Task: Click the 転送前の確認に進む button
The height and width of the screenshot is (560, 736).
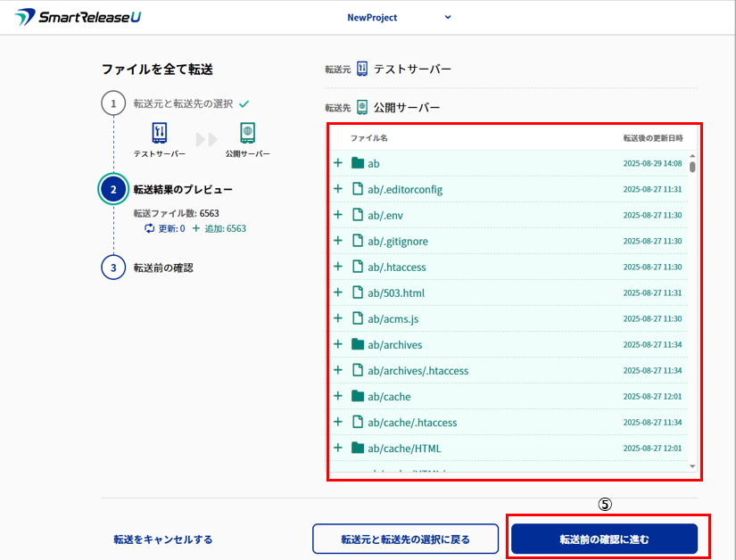Action: (604, 539)
